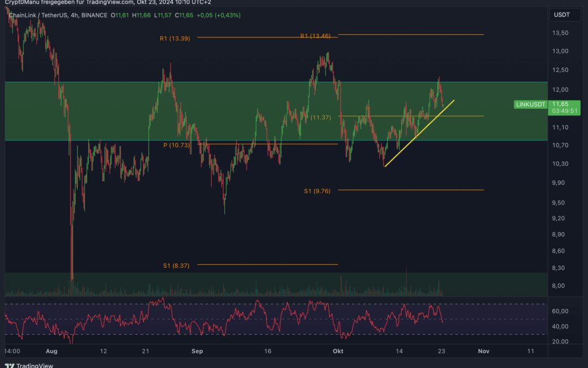
Task: Click the 03:49:51 candle countdown timer
Action: tap(565, 111)
